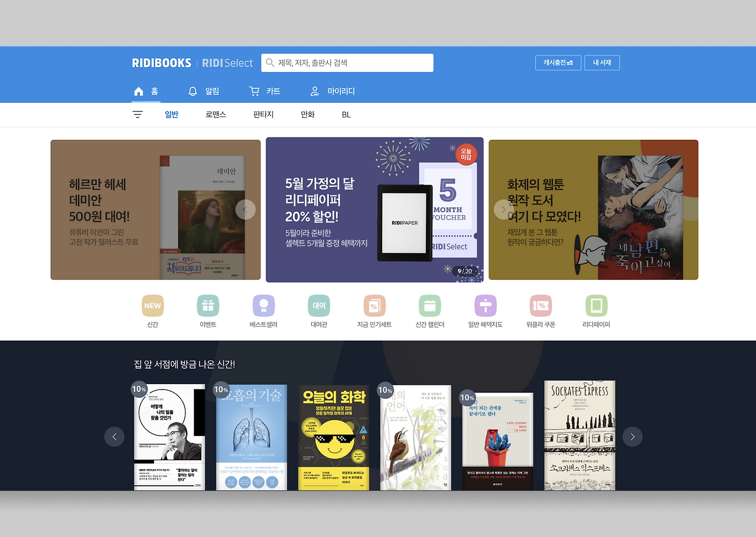This screenshot has width=756, height=537.
Task: Select the 판타지 genre tab
Action: (263, 114)
